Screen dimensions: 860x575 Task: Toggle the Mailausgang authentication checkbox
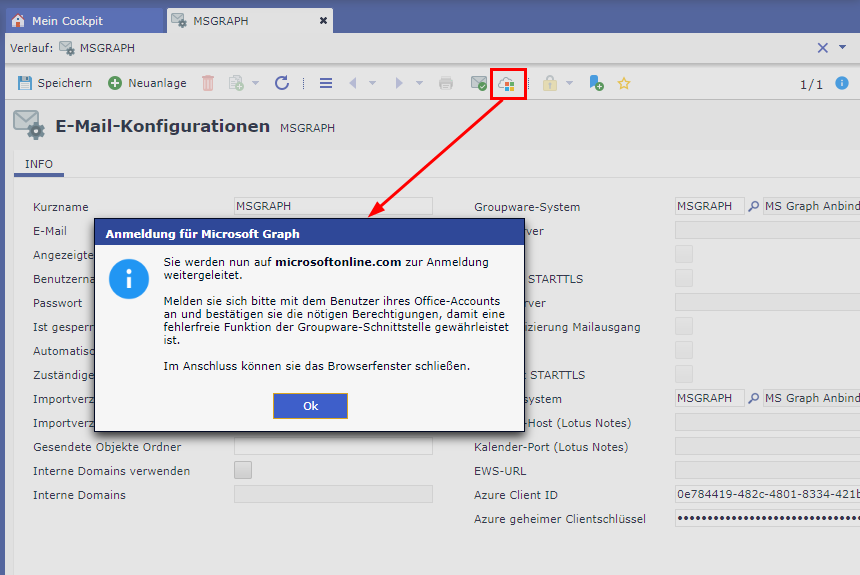tap(684, 326)
